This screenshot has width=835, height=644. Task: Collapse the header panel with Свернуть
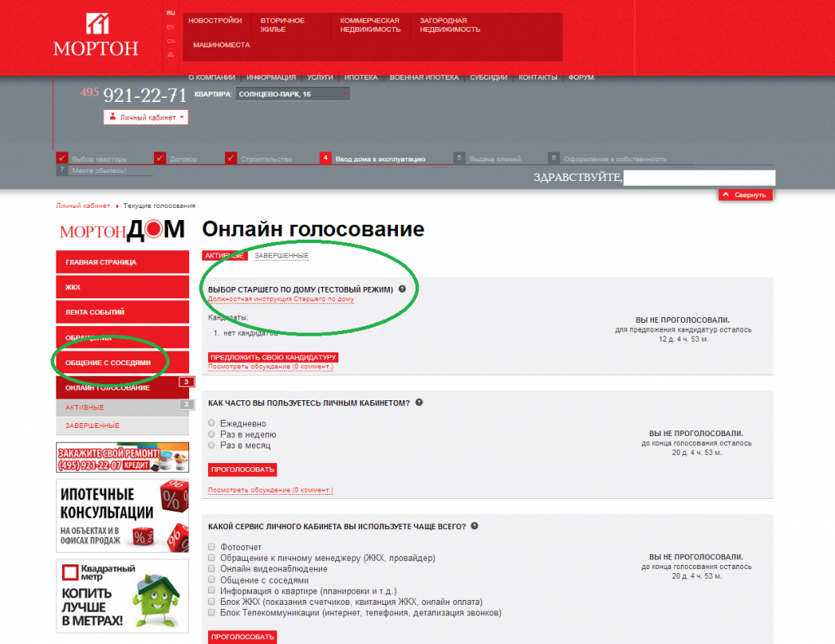pos(745,195)
